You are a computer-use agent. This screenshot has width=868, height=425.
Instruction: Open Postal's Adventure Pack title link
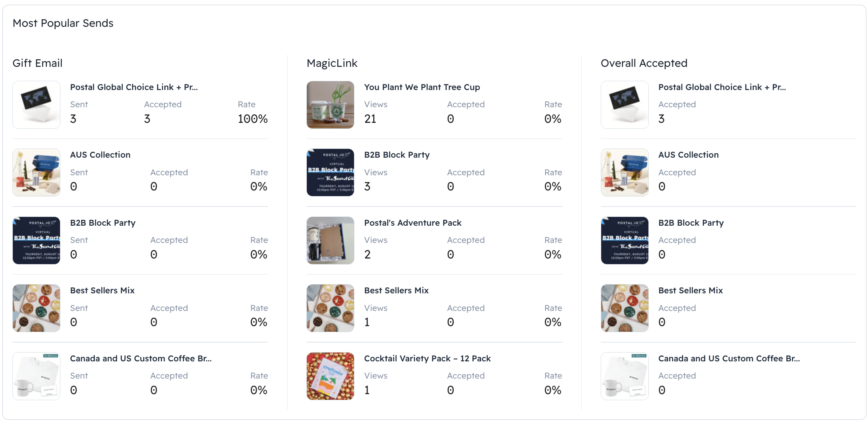[413, 223]
